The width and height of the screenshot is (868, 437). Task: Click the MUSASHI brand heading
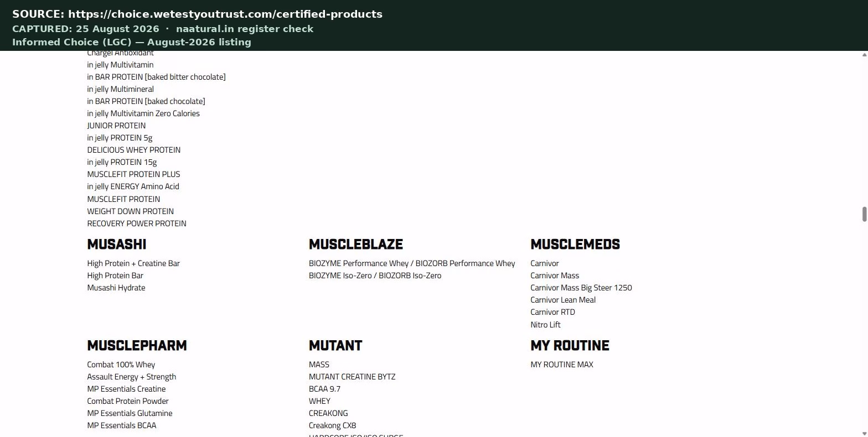pos(117,244)
